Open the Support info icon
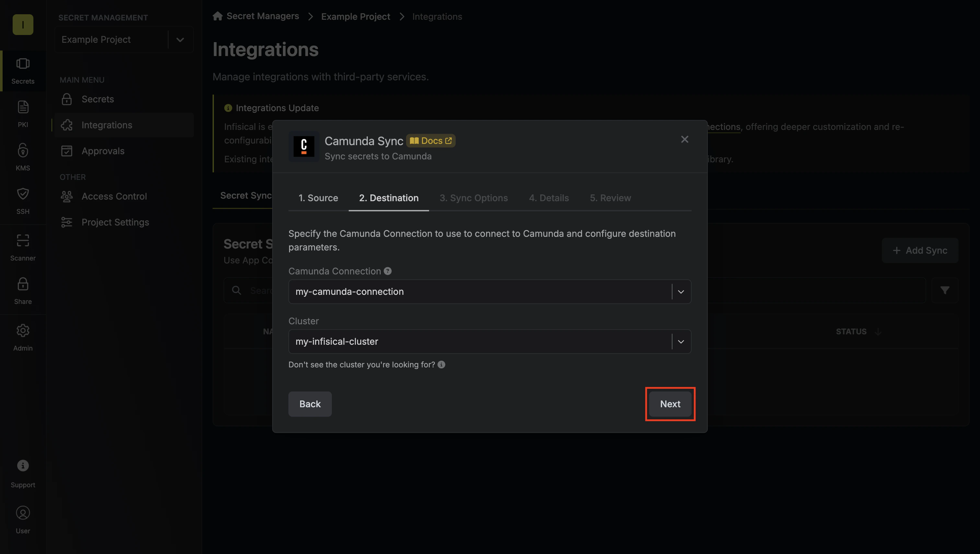Viewport: 980px width, 554px height. point(23,465)
